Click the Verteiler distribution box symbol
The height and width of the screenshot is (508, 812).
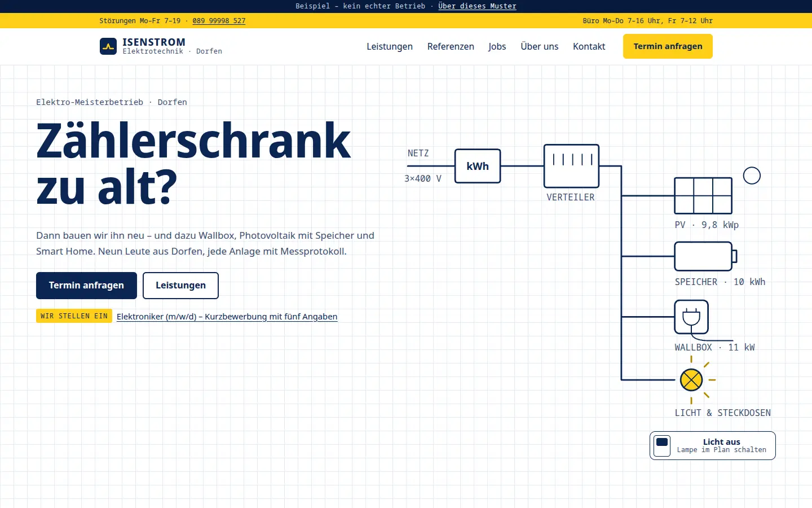571,166
